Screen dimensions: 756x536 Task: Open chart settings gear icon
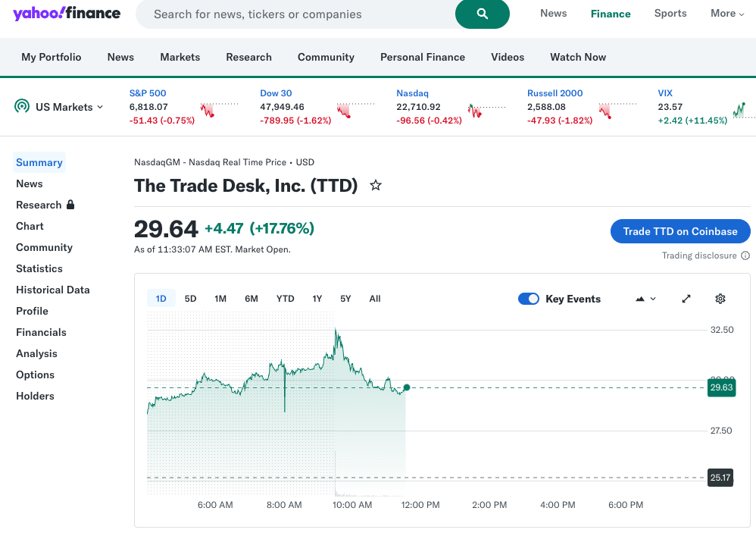(720, 299)
